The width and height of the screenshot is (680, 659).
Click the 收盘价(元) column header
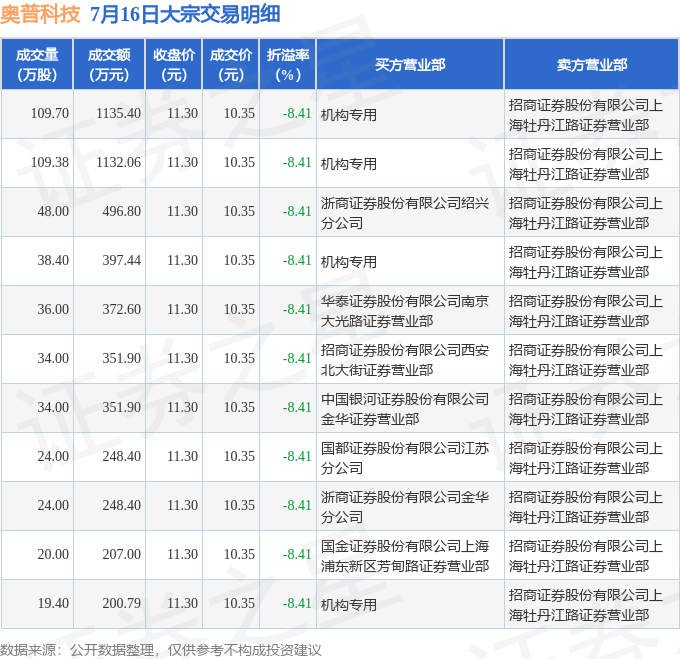(173, 64)
